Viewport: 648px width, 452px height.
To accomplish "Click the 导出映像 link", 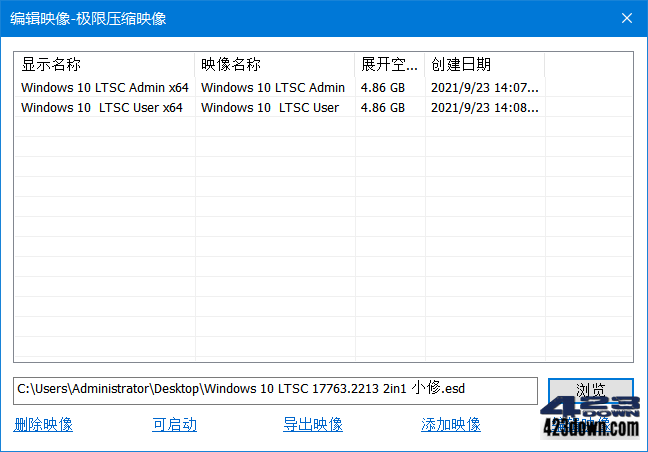I will [x=313, y=424].
